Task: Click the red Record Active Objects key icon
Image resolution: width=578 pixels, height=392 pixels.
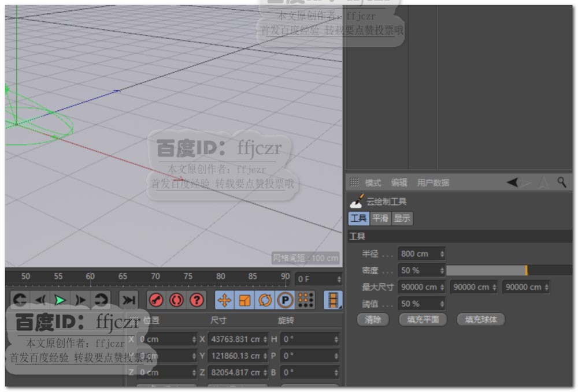Action: click(156, 300)
